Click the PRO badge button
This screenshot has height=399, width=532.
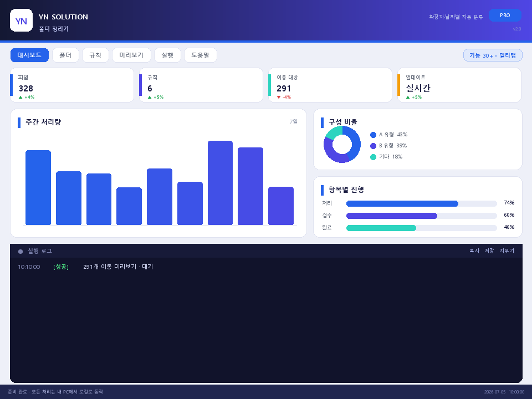point(505,16)
